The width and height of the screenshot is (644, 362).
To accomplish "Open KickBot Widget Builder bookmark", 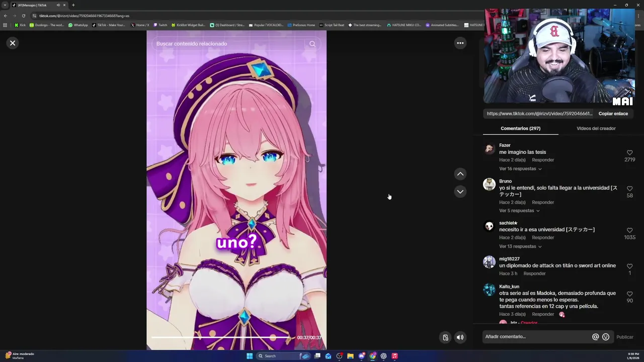I will tap(188, 25).
